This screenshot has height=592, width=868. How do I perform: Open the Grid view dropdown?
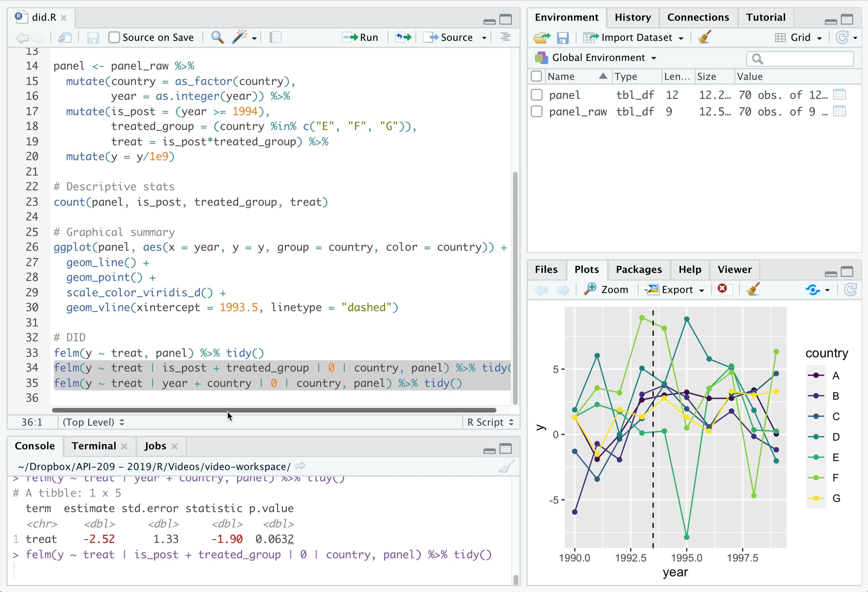pos(799,38)
